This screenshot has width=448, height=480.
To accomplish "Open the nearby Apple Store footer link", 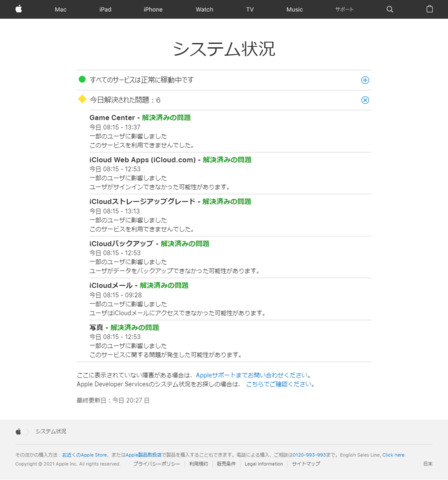I will (85, 455).
